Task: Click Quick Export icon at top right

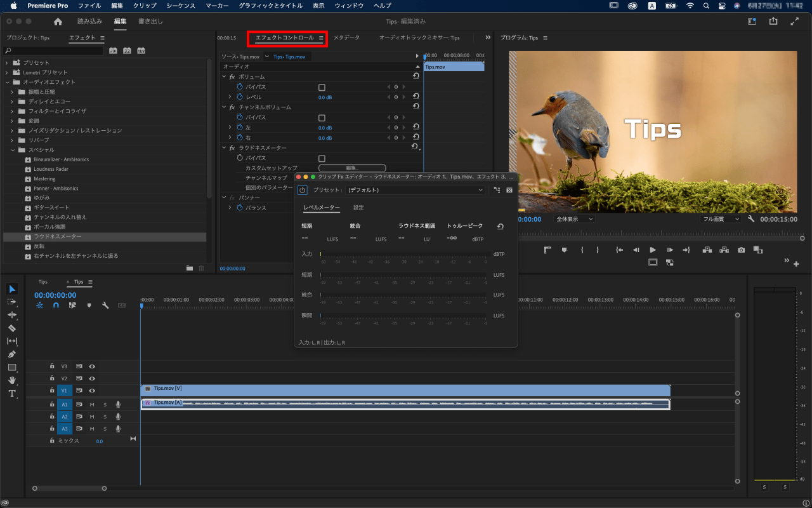Action: tap(773, 21)
